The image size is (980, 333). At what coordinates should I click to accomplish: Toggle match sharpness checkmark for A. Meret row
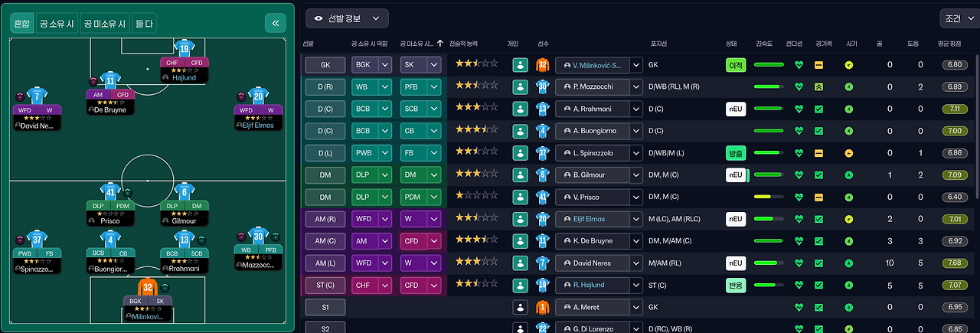(x=818, y=308)
